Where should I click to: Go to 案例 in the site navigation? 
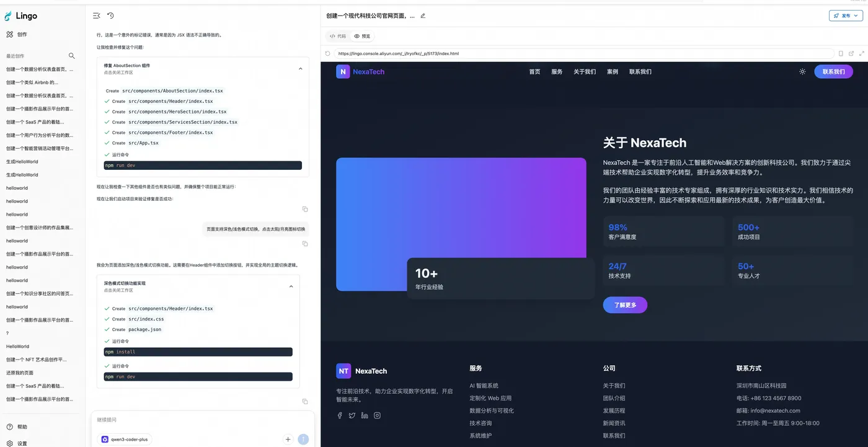(613, 71)
